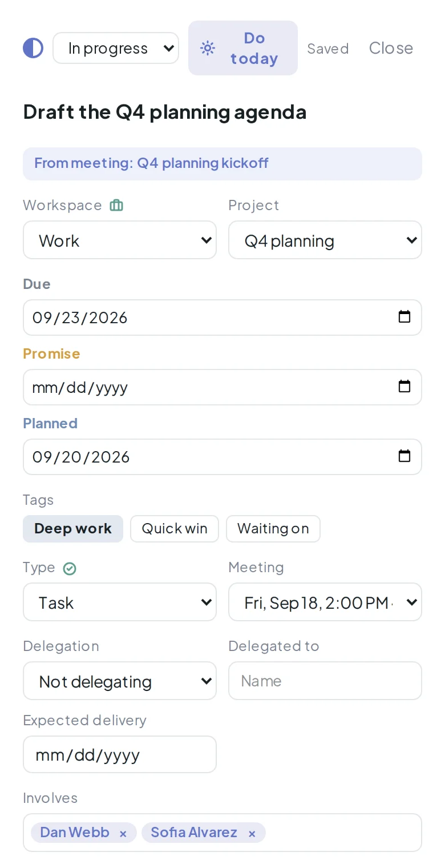Expand the Workspace dropdown showing Work
The image size is (445, 868).
pos(120,240)
